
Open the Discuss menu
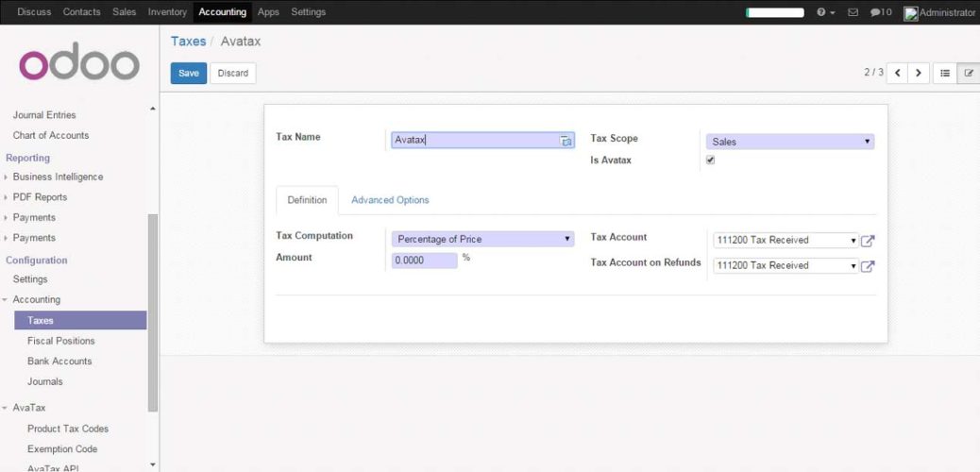34,12
